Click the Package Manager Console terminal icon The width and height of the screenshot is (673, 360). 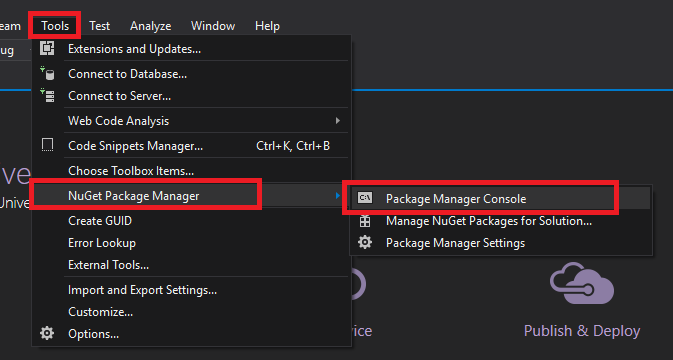[365, 198]
